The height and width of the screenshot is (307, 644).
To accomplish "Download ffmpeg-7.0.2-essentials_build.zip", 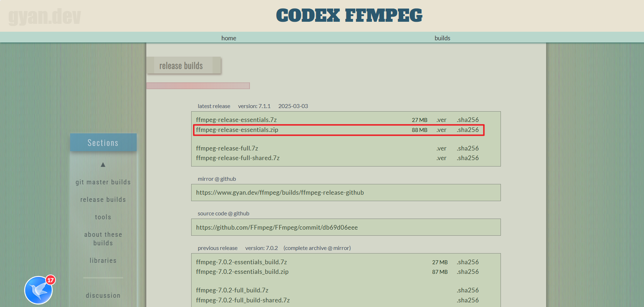I will point(242,272).
